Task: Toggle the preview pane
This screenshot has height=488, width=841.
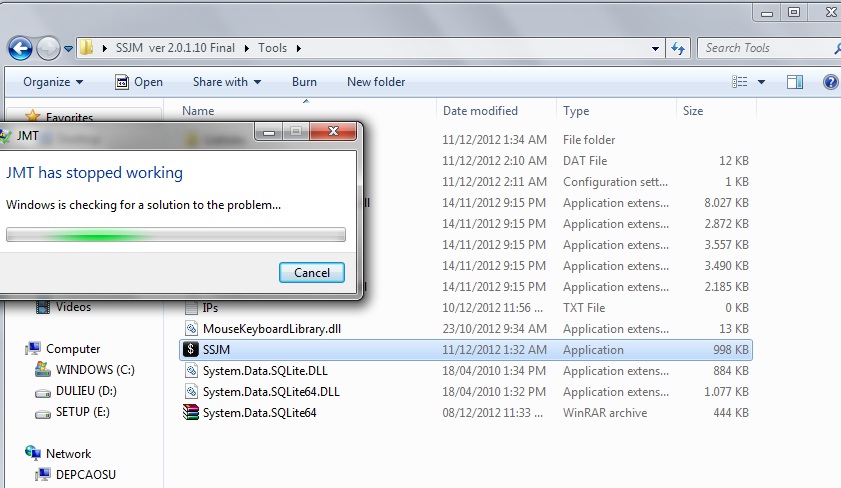Action: point(794,82)
